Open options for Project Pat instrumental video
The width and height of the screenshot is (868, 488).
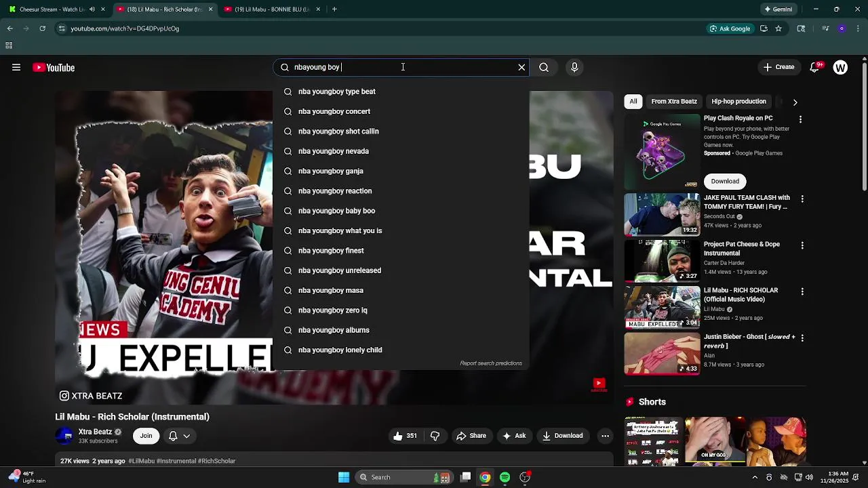[x=802, y=245]
